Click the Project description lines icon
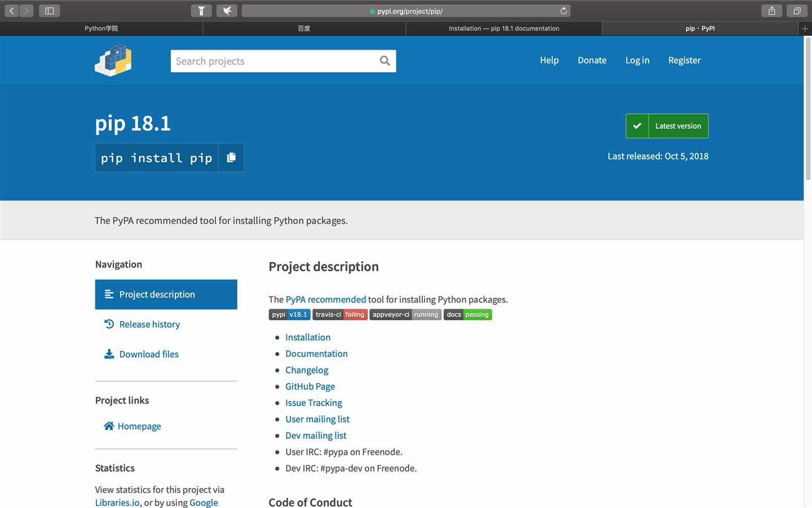This screenshot has width=812, height=508. tap(109, 294)
